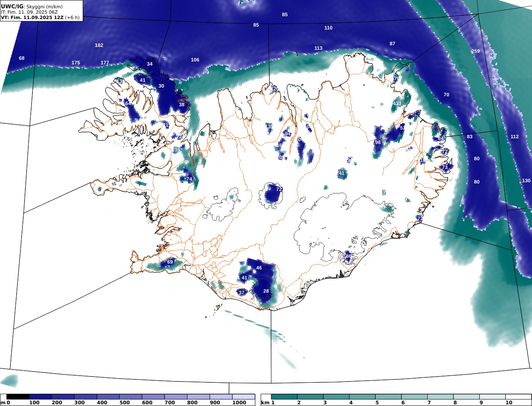Select the visibility value 177
Viewport: 532px width, 406px height.
[105, 63]
